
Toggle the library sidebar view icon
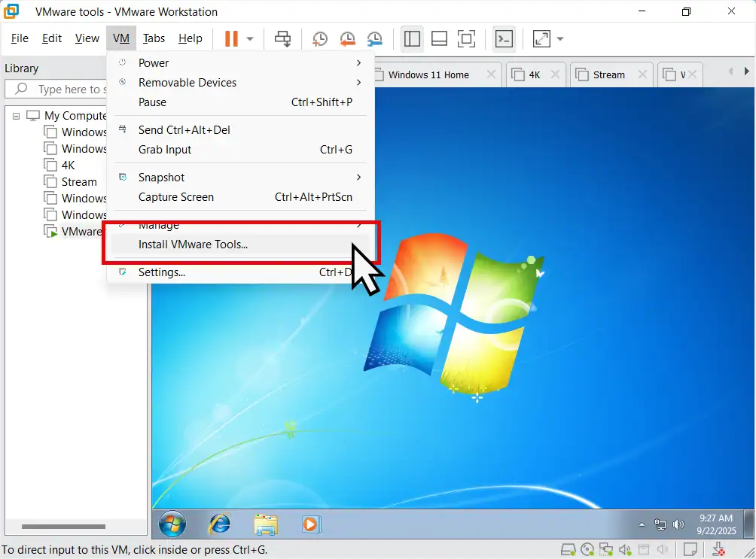tap(412, 38)
